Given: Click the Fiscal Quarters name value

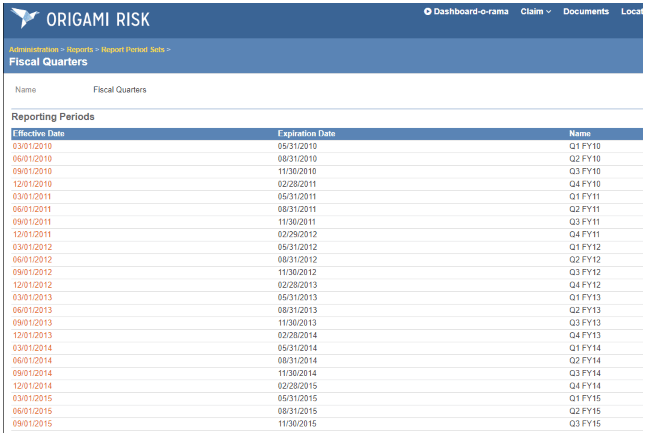Looking at the screenshot, I should coord(119,90).
